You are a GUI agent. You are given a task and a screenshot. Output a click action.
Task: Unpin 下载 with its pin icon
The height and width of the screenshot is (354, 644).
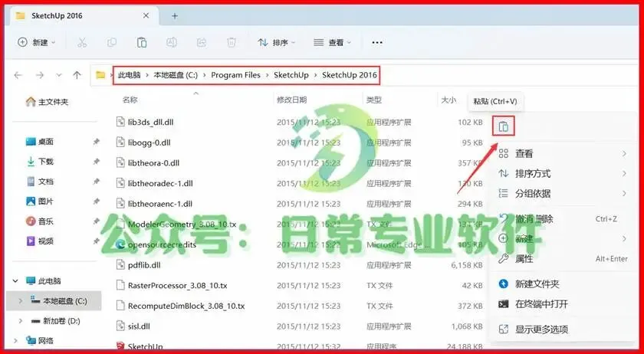(96, 162)
